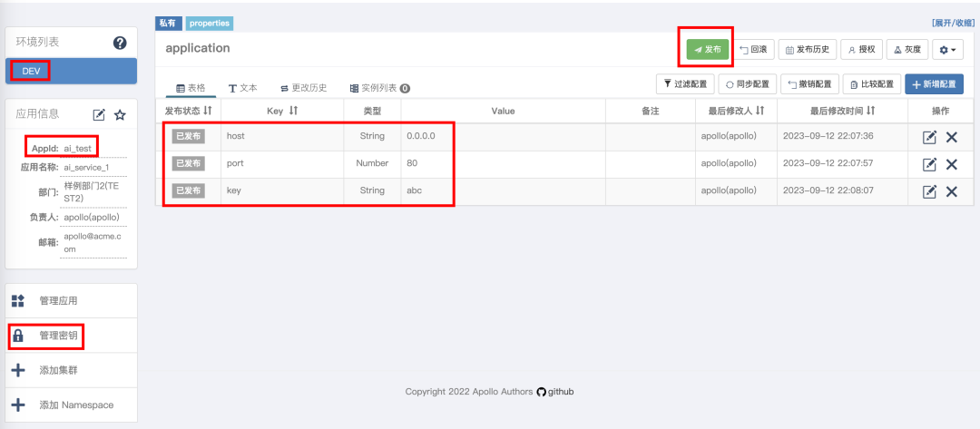Click the help question mark icon
The width and height of the screenshot is (980, 429).
(x=120, y=43)
